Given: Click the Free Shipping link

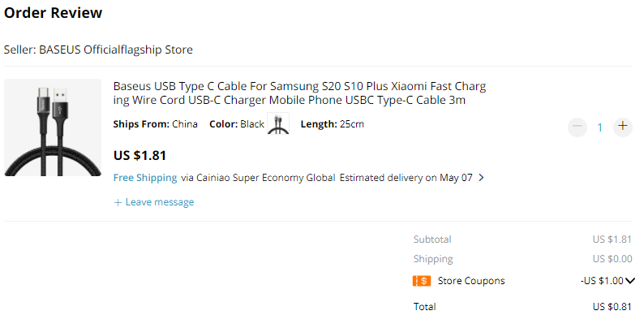Looking at the screenshot, I should click(145, 178).
